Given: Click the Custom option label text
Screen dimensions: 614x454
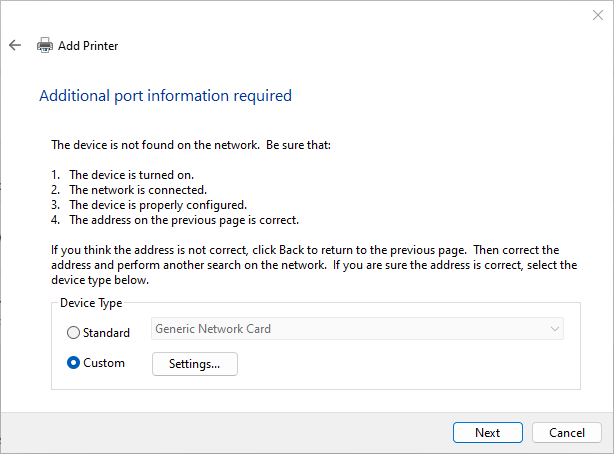Looking at the screenshot, I should (105, 363).
